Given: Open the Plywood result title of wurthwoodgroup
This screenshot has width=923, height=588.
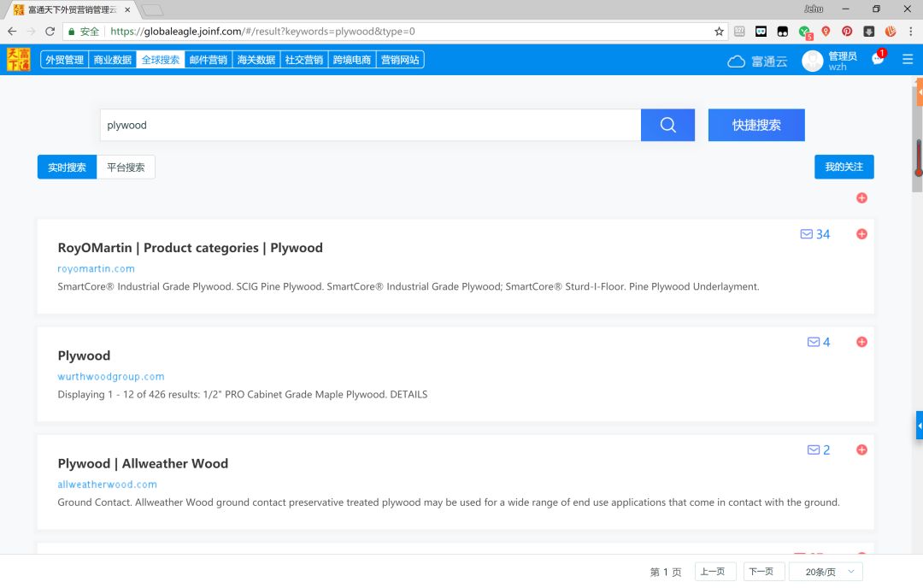Looking at the screenshot, I should pos(84,356).
